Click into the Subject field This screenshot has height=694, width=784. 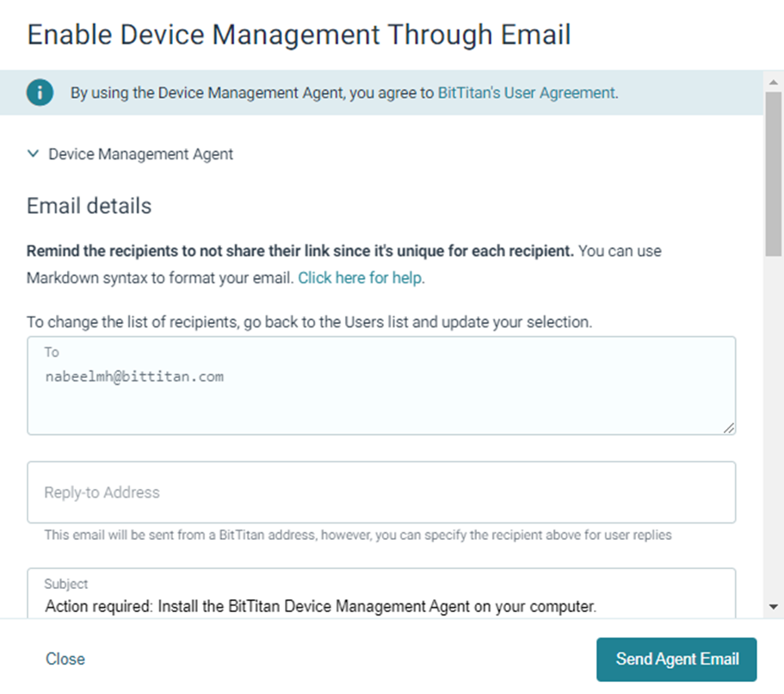click(x=381, y=605)
